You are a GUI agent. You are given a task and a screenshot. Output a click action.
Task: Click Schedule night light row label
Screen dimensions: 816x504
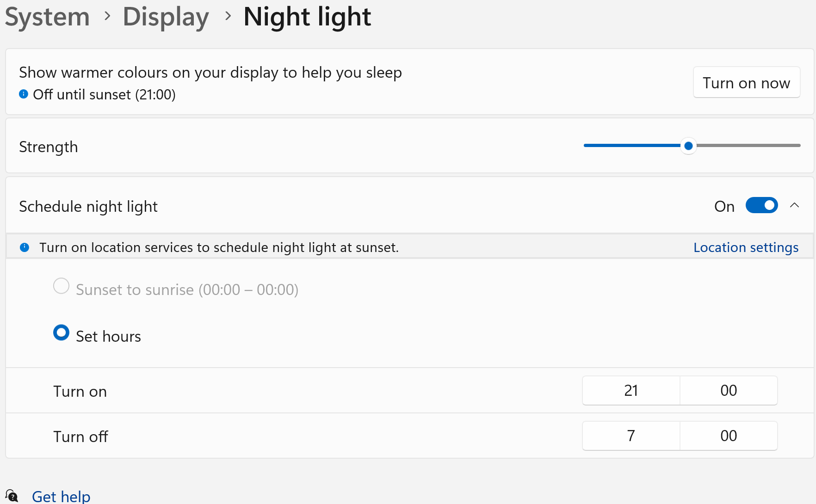click(x=88, y=206)
